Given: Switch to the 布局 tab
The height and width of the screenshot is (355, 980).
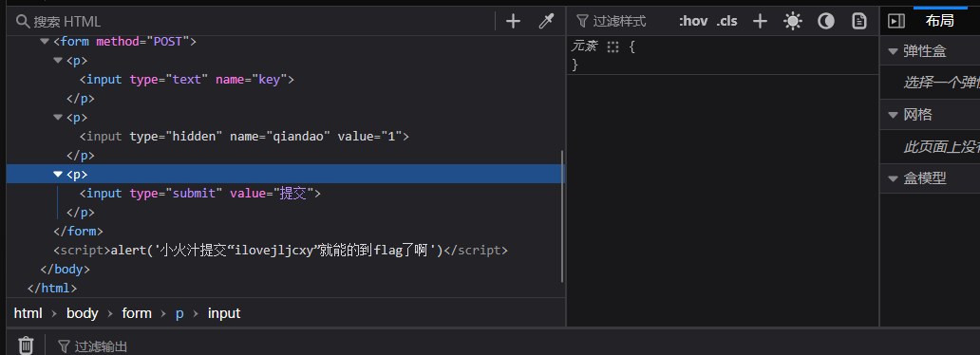Looking at the screenshot, I should tap(939, 21).
